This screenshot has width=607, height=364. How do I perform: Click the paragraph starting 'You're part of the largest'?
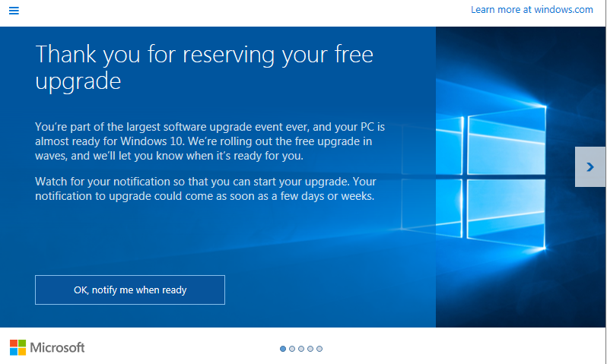coord(210,141)
